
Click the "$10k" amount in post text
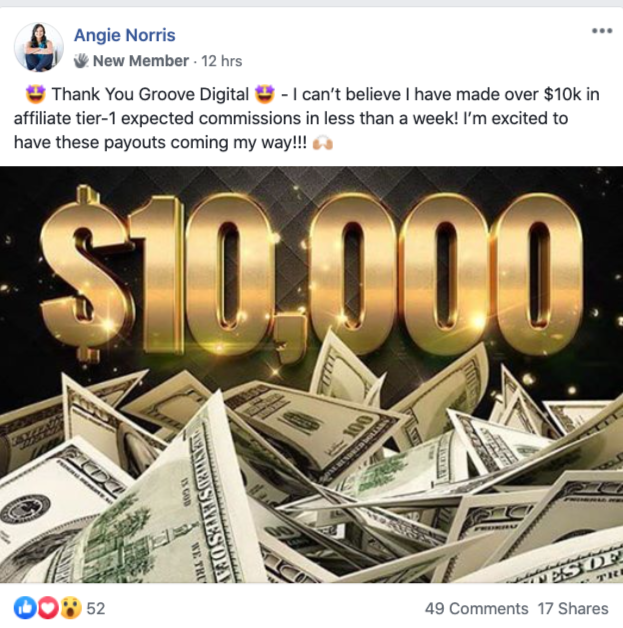click(562, 95)
